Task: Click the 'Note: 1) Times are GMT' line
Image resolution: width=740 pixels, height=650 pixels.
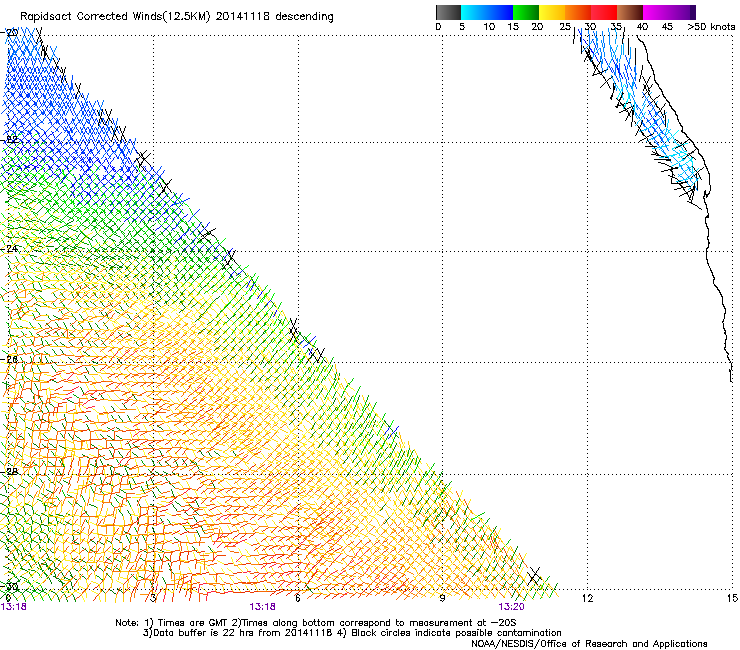Action: coord(316,623)
